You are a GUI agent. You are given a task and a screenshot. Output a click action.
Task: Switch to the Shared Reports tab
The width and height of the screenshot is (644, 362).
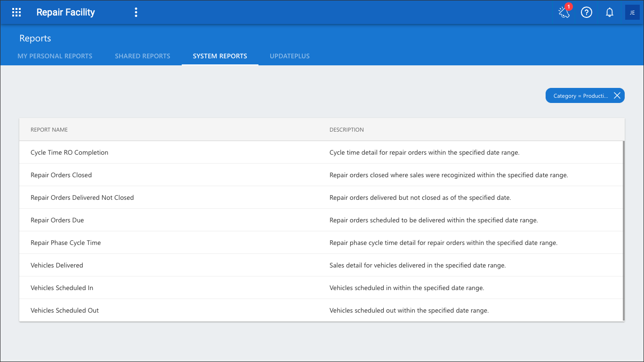(x=143, y=56)
